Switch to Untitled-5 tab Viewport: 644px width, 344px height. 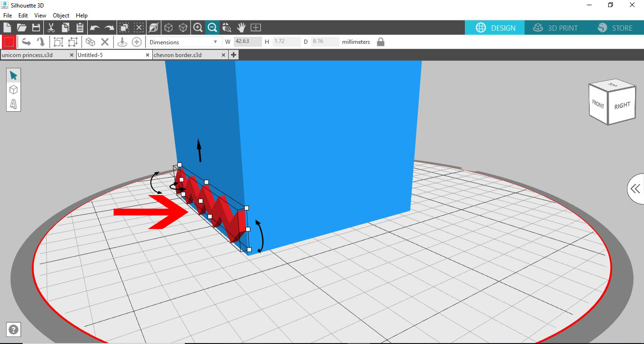[90, 55]
